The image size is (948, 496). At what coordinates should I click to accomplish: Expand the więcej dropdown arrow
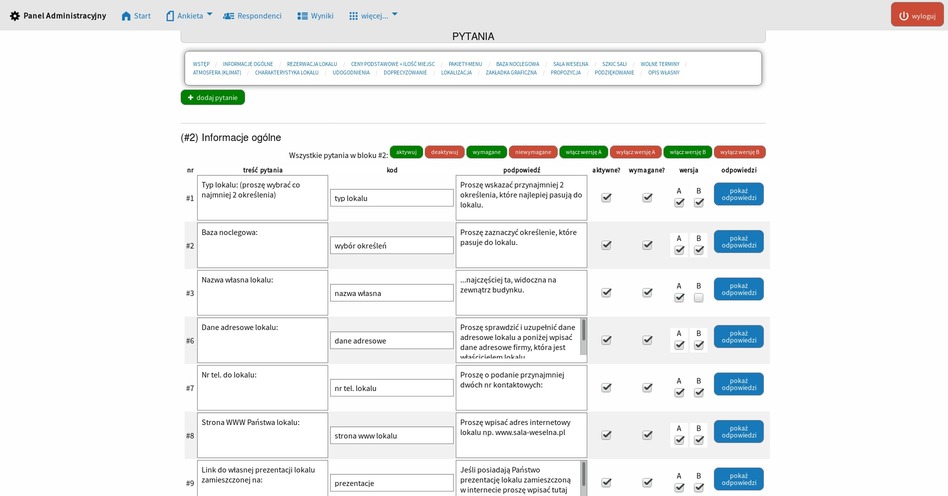(x=394, y=15)
